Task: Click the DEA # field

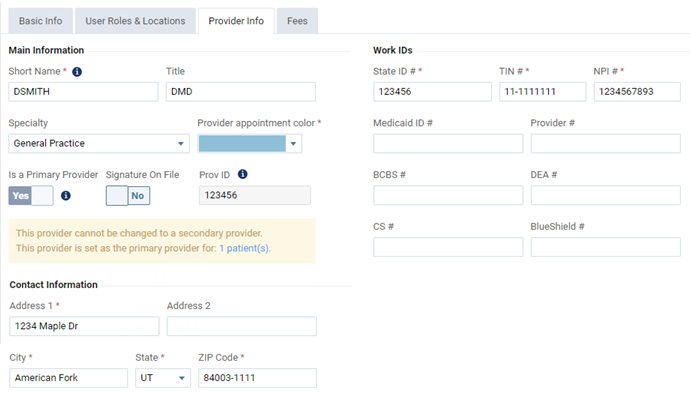Action: (606, 195)
